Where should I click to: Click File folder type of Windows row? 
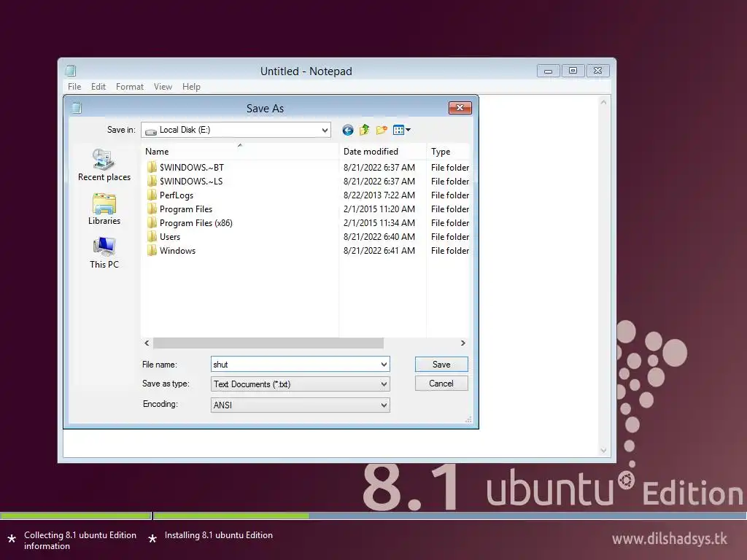(x=449, y=250)
